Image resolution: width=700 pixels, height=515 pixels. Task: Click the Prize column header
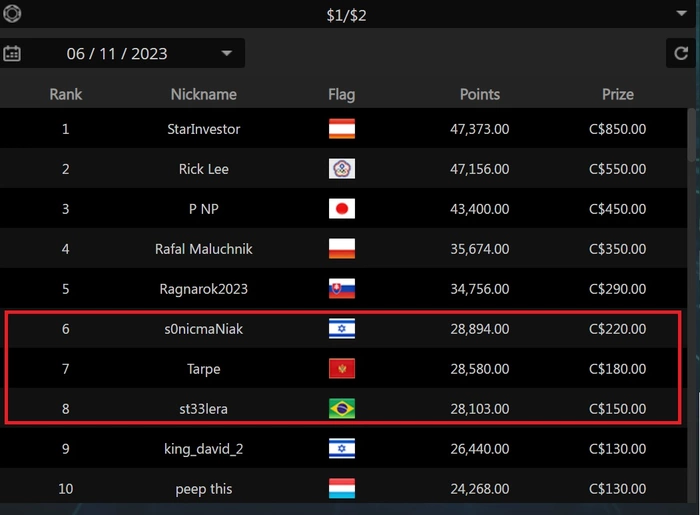(618, 94)
